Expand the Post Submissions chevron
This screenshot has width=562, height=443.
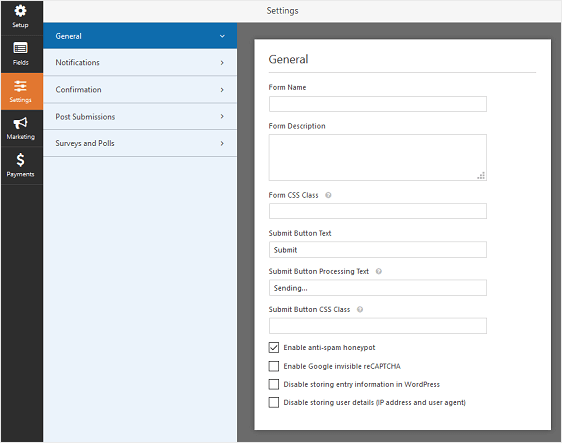tap(222, 116)
